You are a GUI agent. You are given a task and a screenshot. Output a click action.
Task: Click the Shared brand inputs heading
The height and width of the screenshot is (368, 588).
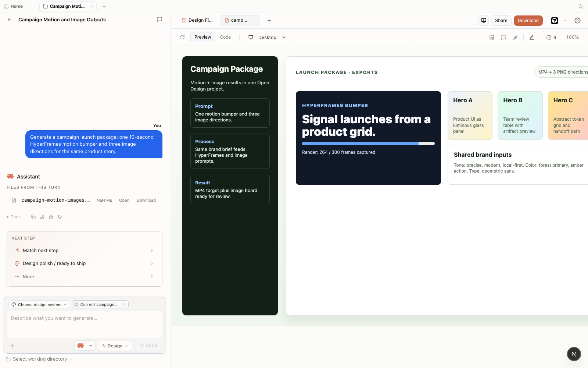click(483, 155)
